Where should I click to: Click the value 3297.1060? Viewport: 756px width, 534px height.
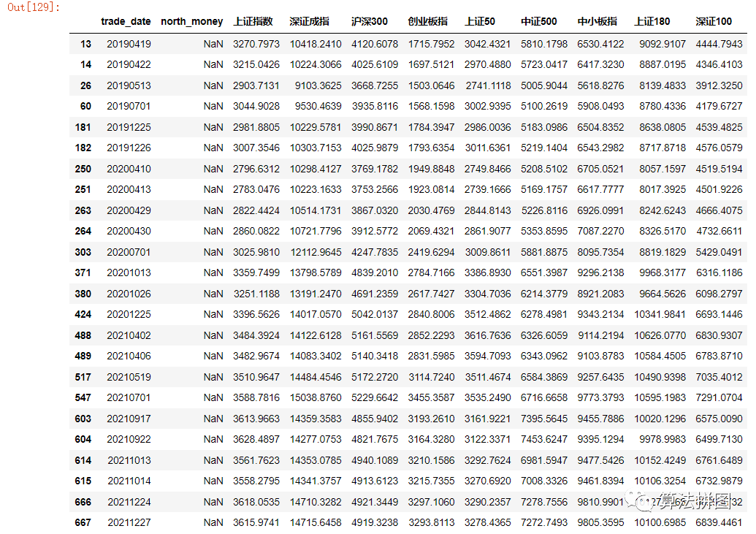point(431,503)
